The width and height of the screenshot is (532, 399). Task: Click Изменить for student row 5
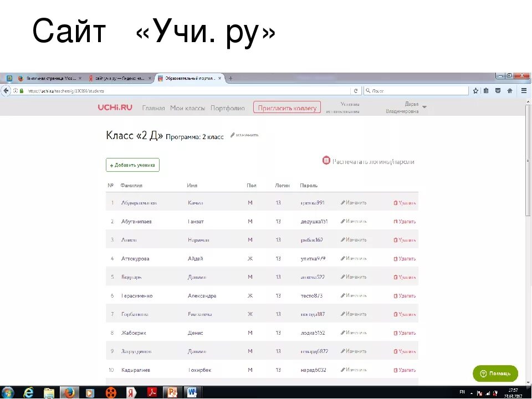(354, 277)
